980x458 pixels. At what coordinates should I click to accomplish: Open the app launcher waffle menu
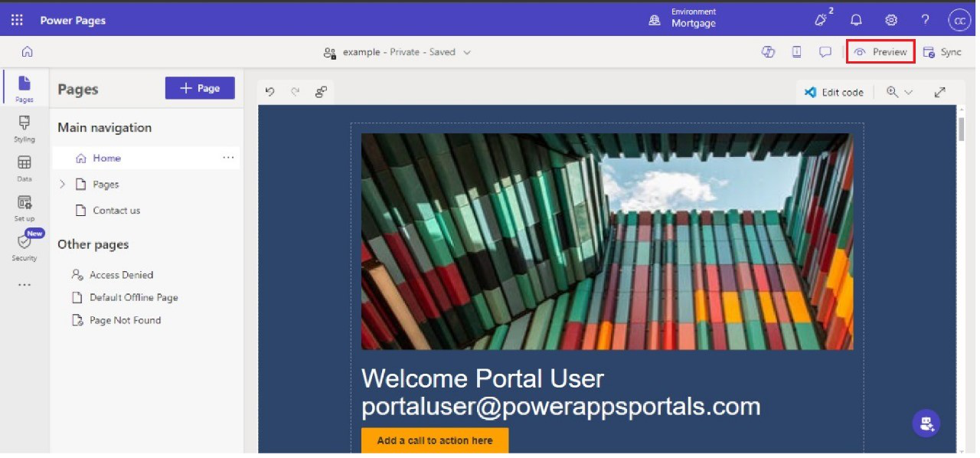(17, 21)
